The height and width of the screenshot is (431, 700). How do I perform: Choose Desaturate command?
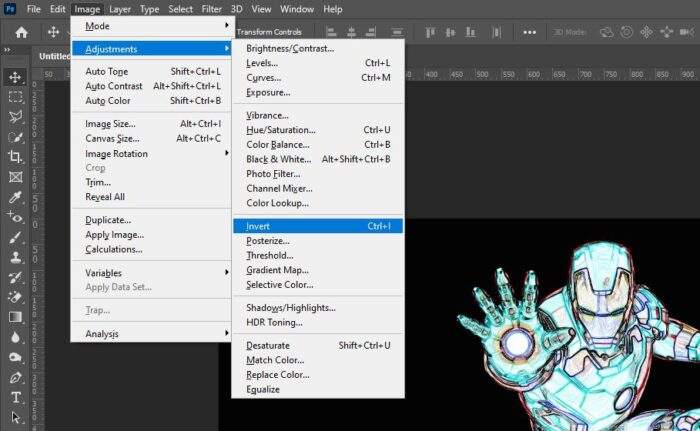tap(318, 345)
